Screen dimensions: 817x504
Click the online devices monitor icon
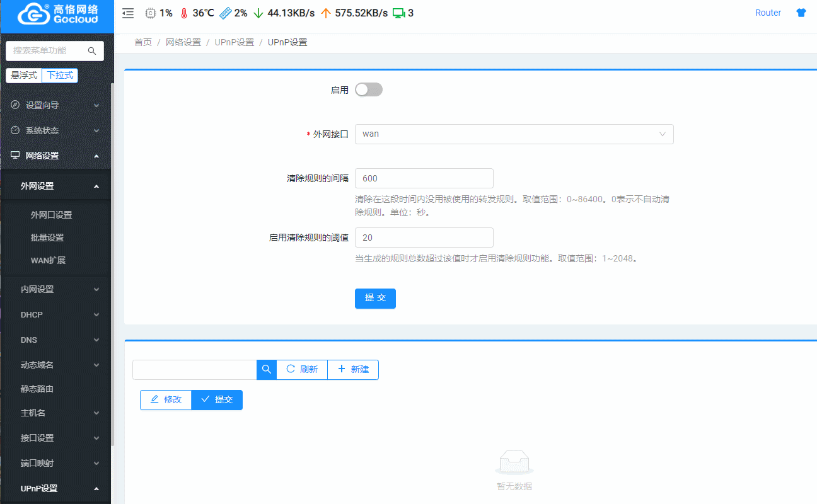pyautogui.click(x=400, y=12)
